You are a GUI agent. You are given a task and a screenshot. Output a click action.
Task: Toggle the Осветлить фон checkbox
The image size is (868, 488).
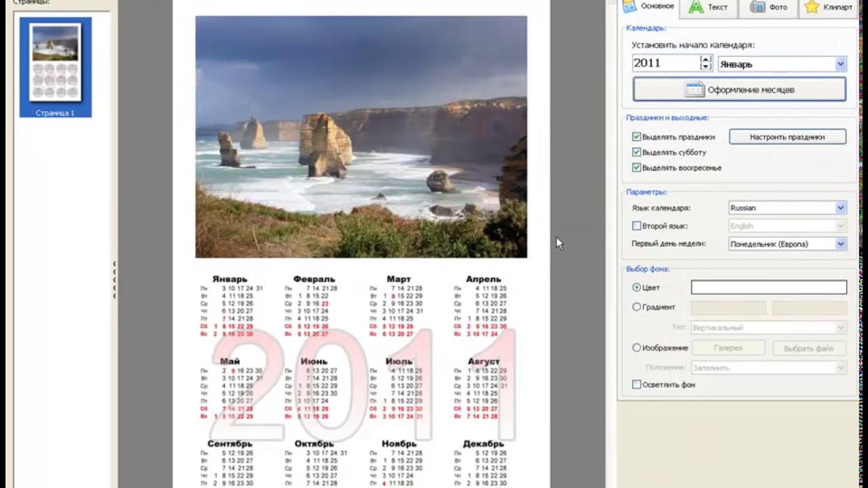click(636, 384)
